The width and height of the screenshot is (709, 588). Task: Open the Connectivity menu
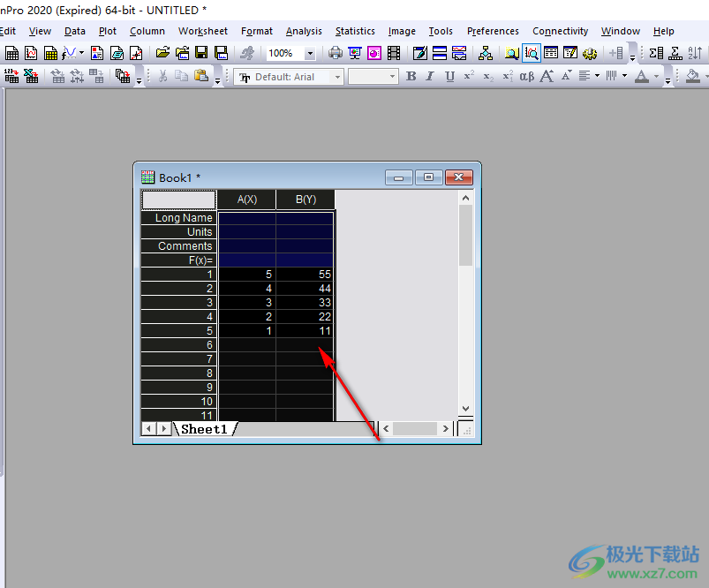click(x=560, y=31)
